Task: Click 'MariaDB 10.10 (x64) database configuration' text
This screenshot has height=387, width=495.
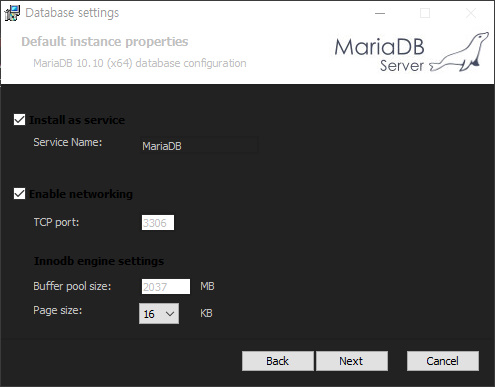Action: point(140,63)
